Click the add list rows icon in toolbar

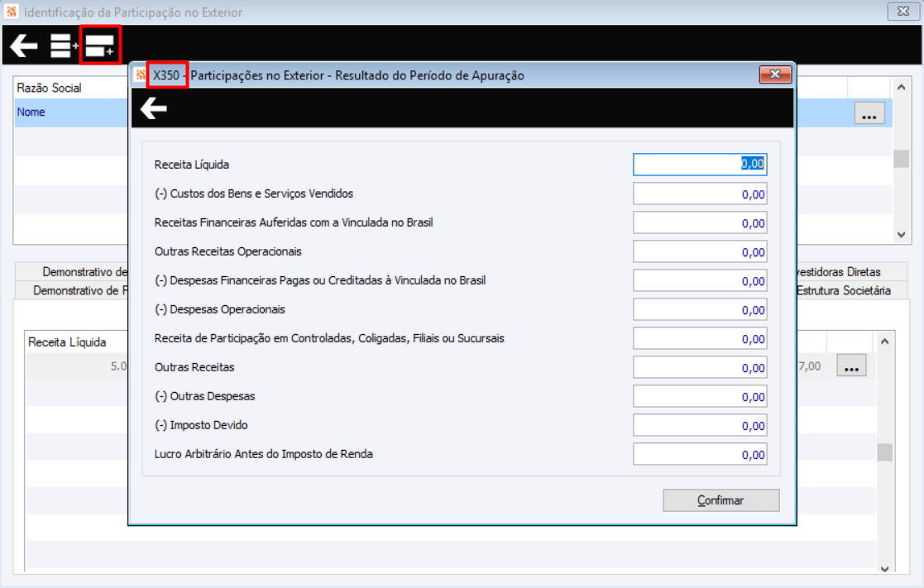[64, 45]
